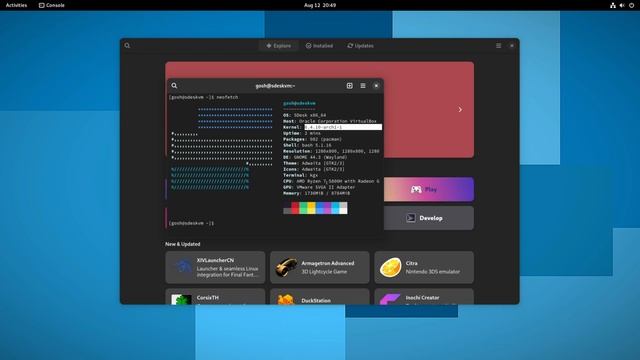Open the Software hamburger menu

(x=498, y=46)
